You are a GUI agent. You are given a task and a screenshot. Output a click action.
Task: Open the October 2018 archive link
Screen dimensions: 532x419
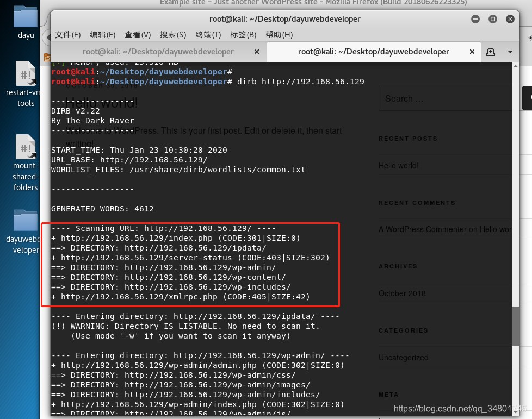click(402, 293)
